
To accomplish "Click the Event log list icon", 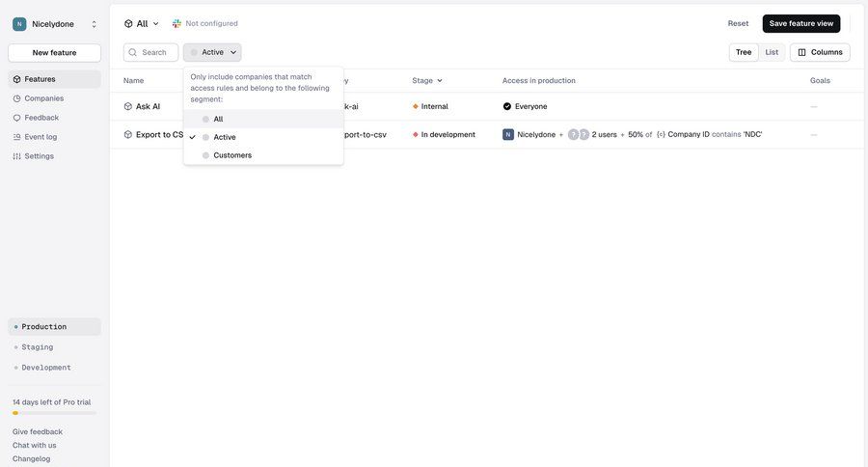I will pyautogui.click(x=16, y=137).
